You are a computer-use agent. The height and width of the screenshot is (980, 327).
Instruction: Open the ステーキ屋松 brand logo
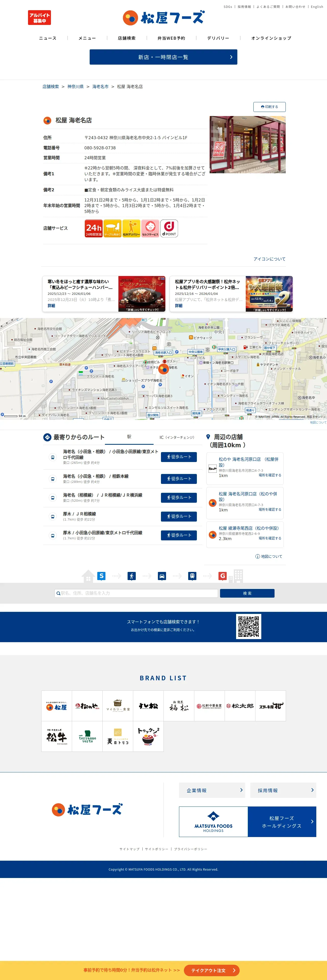pyautogui.click(x=271, y=706)
